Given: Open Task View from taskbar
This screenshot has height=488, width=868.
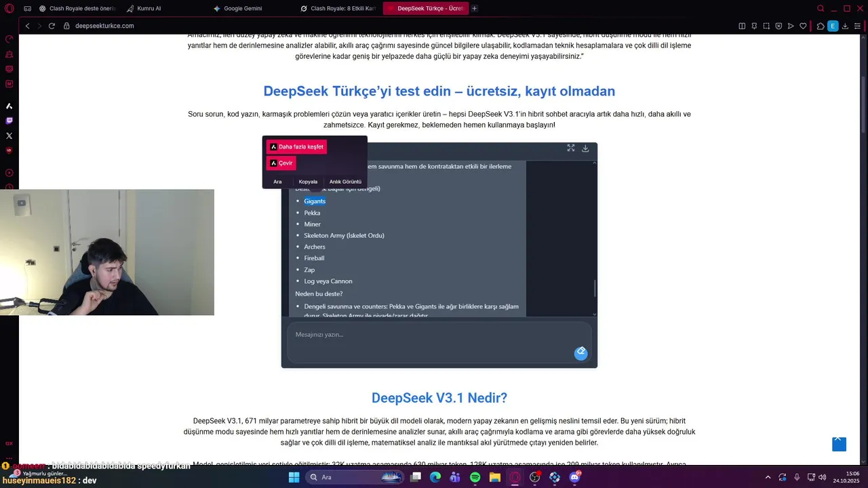Looking at the screenshot, I should 415,477.
